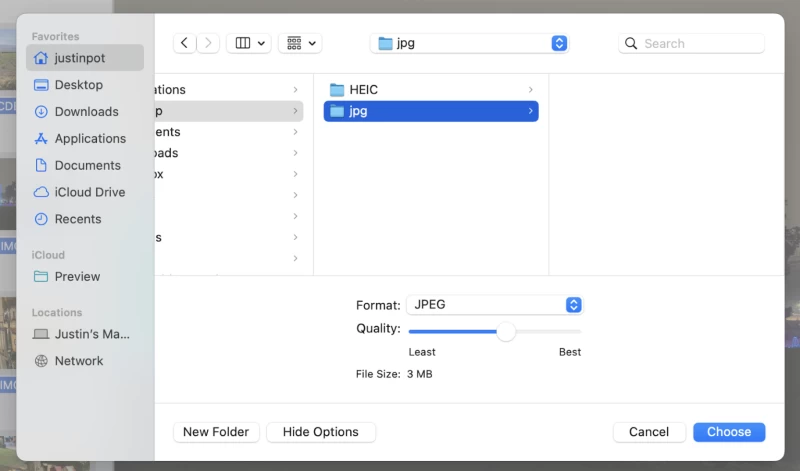Click the back navigation arrow
Viewport: 800px width, 471px height.
(x=185, y=43)
